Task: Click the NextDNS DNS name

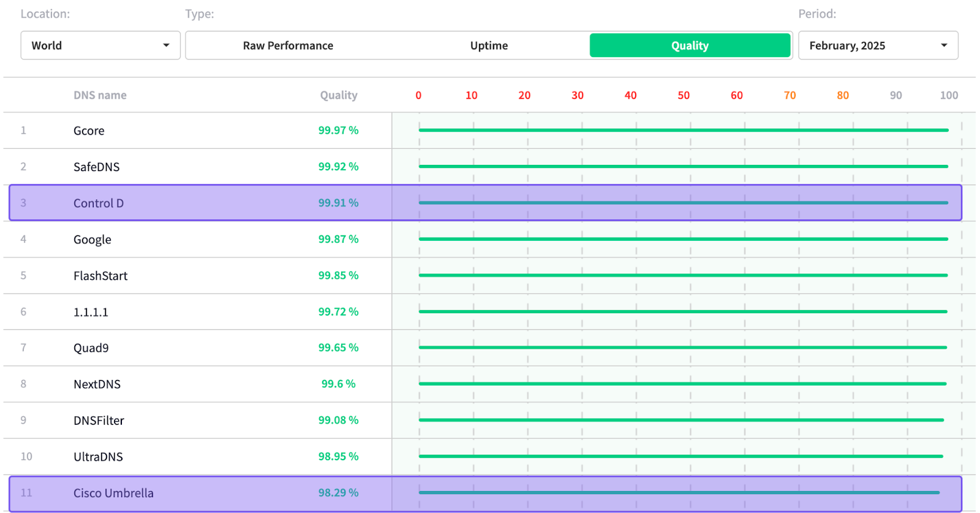Action: point(97,384)
